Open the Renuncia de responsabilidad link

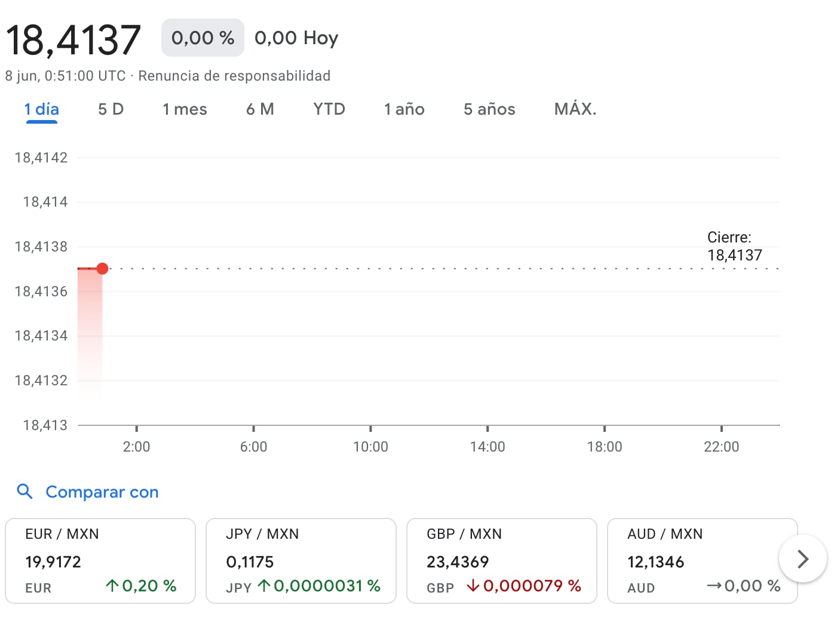[234, 76]
